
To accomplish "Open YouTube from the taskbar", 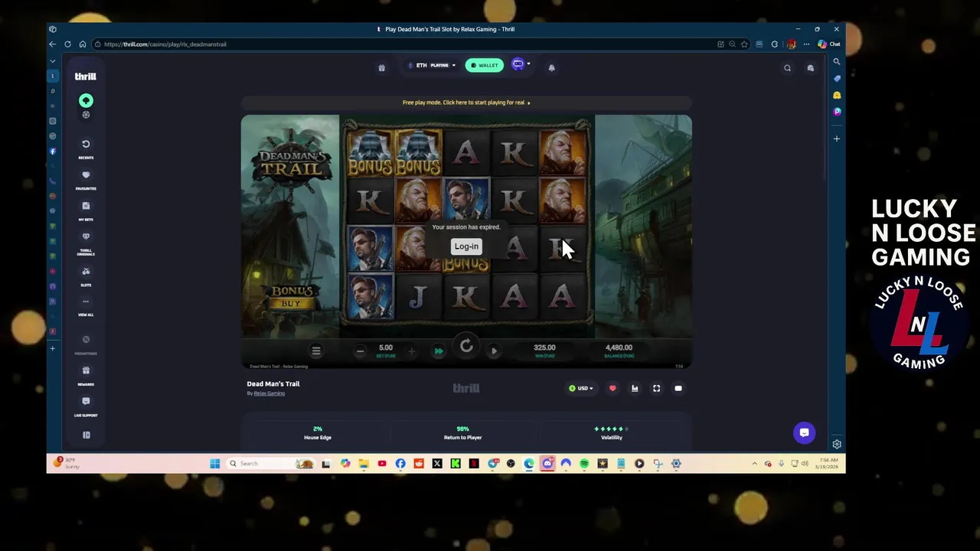I will 382,464.
